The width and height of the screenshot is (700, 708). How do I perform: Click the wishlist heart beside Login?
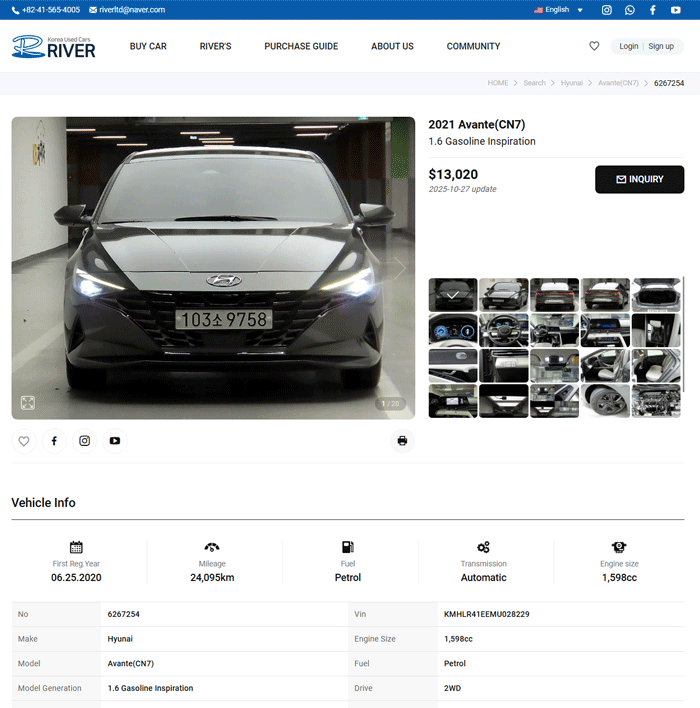[x=594, y=46]
